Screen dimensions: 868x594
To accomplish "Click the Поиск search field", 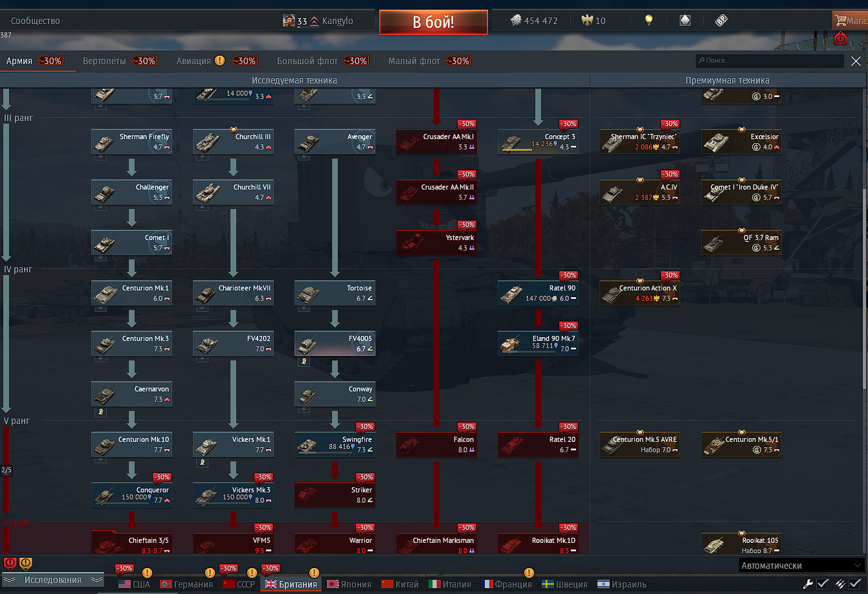I will (x=770, y=61).
